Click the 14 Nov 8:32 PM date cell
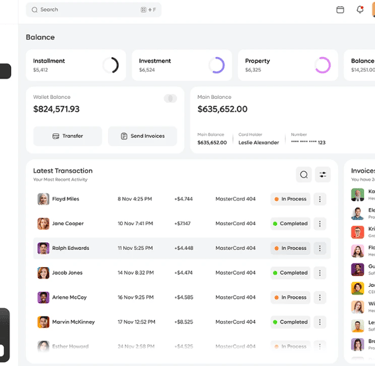375x366 pixels. tap(136, 273)
